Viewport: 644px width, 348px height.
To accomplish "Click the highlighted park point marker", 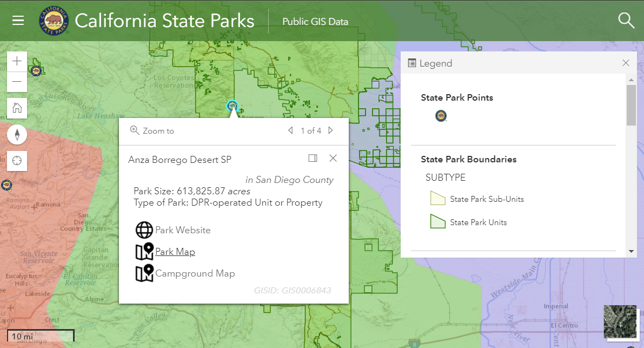I will [233, 105].
